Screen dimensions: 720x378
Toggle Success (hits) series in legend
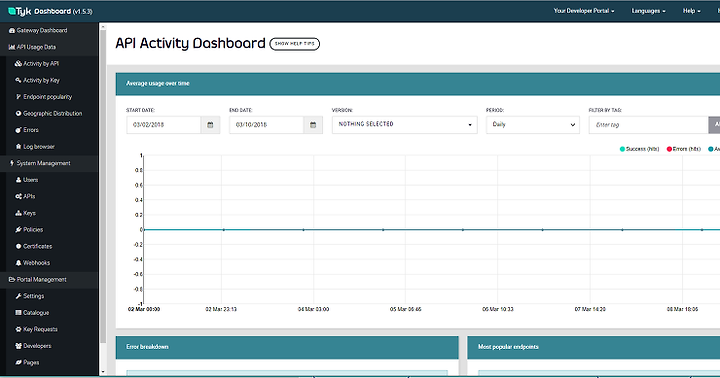(639, 149)
